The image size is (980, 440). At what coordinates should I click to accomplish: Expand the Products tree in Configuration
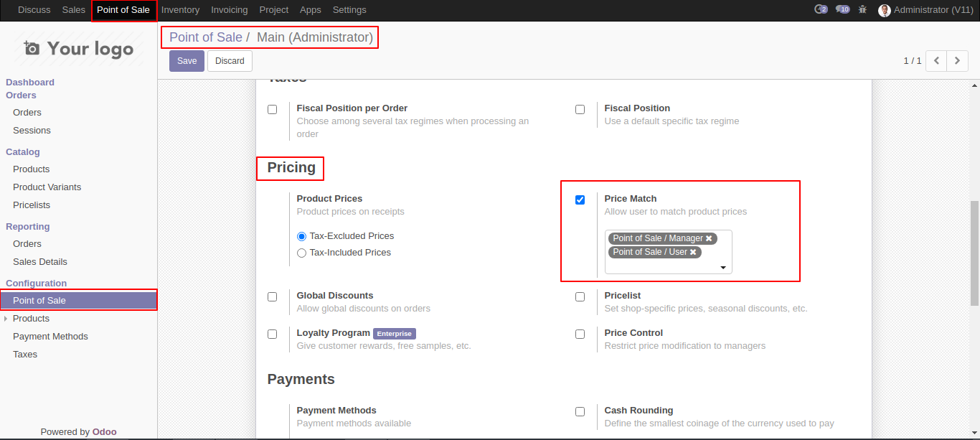click(6, 319)
